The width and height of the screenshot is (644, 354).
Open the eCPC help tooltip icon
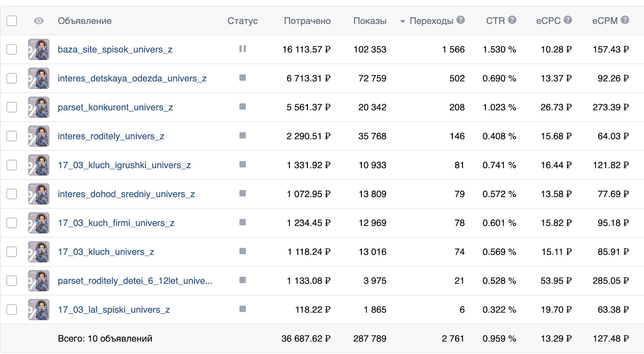tap(568, 20)
